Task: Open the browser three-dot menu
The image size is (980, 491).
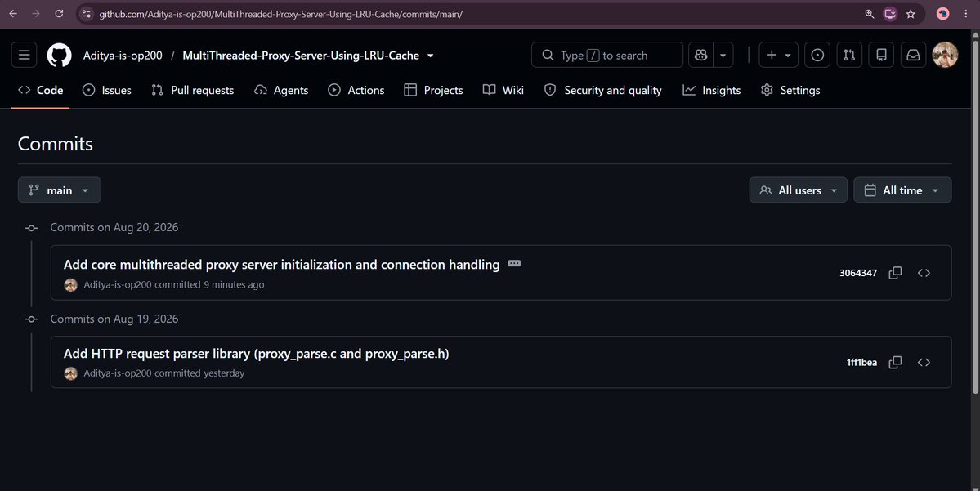Action: tap(965, 14)
